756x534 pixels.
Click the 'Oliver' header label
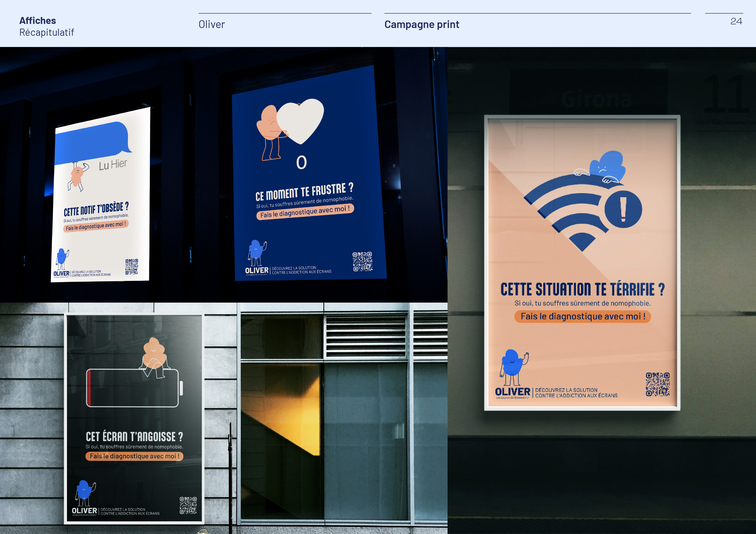click(211, 24)
